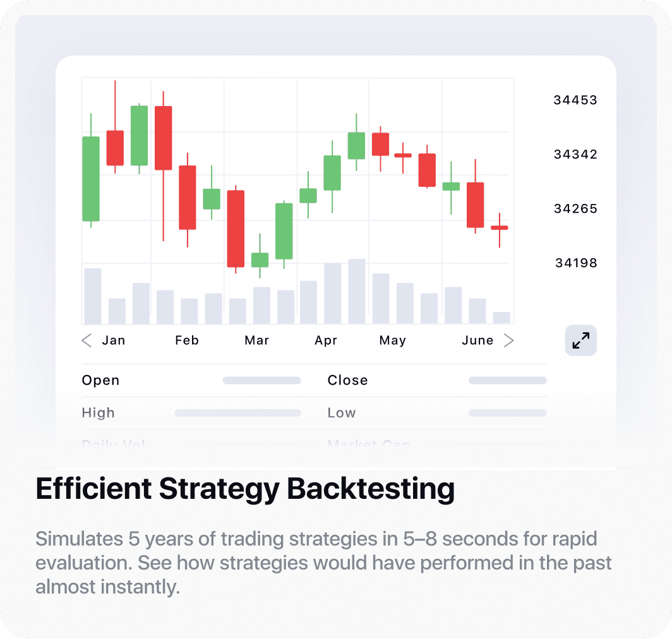Click the 34198 price axis label
Viewport: 672px width, 639px height.
(575, 263)
